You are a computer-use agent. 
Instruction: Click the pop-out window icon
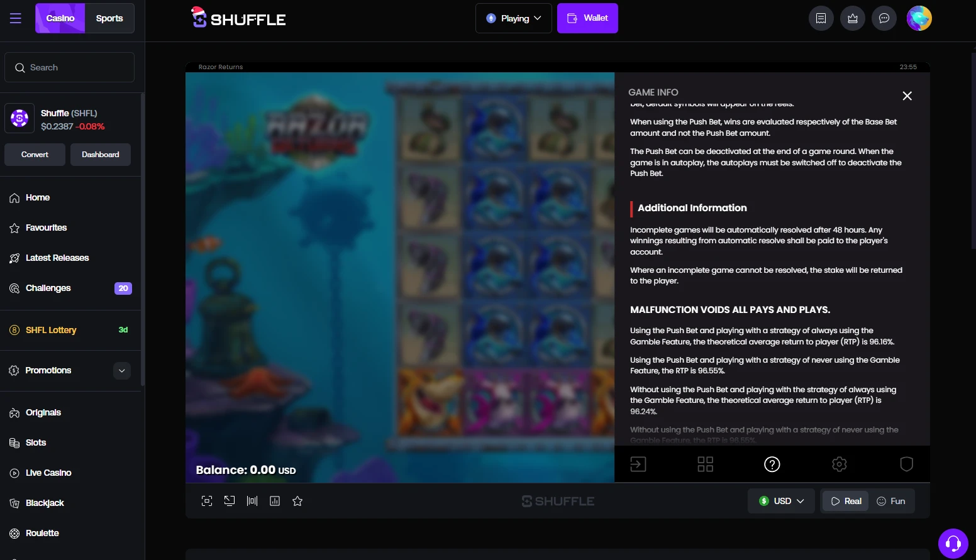(x=230, y=501)
